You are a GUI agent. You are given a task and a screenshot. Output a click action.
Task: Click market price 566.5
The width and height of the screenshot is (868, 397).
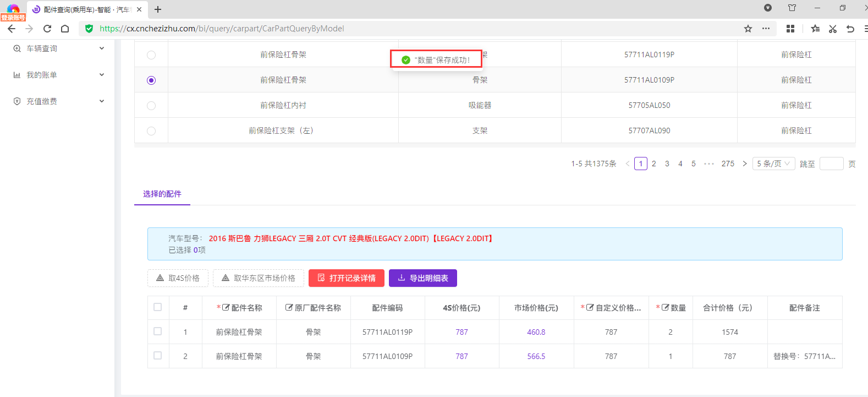[x=536, y=356]
